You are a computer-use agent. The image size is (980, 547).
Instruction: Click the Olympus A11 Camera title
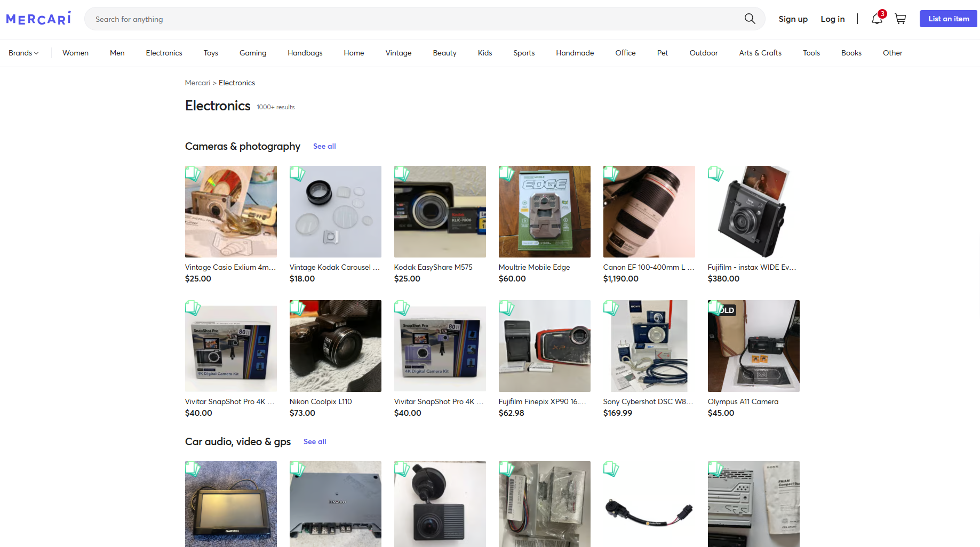743,401
